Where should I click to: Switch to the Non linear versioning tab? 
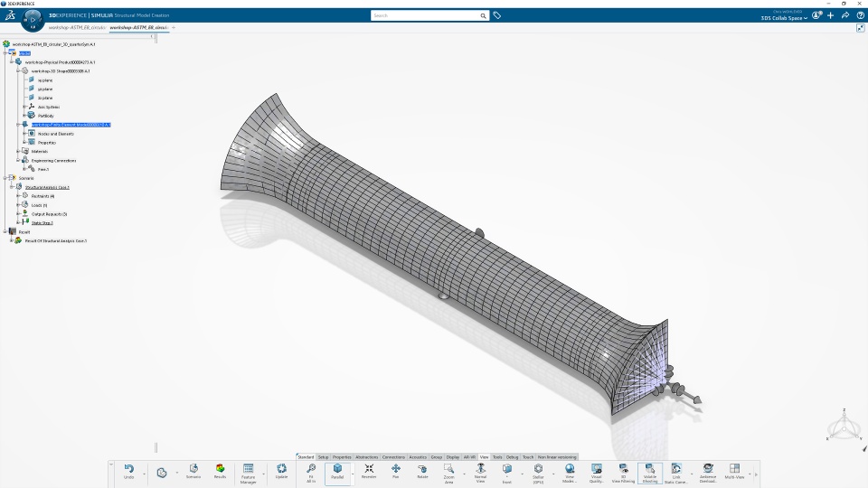(x=557, y=457)
